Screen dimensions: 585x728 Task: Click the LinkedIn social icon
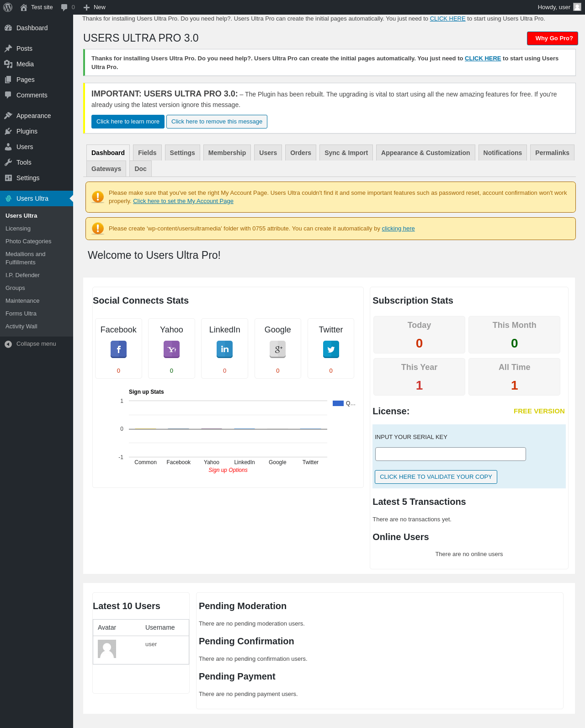224,349
